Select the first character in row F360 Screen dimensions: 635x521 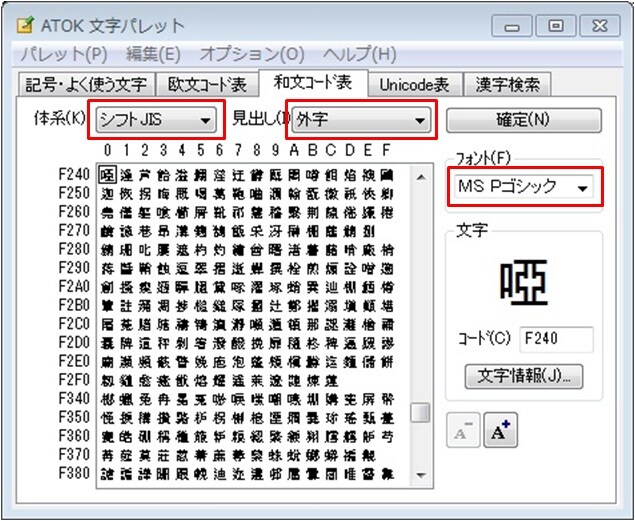click(x=108, y=436)
